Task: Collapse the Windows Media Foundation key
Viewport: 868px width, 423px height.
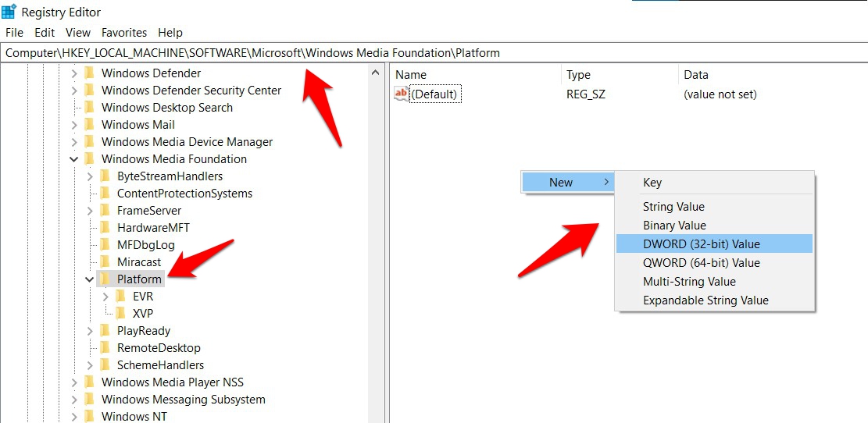Action: 74,159
